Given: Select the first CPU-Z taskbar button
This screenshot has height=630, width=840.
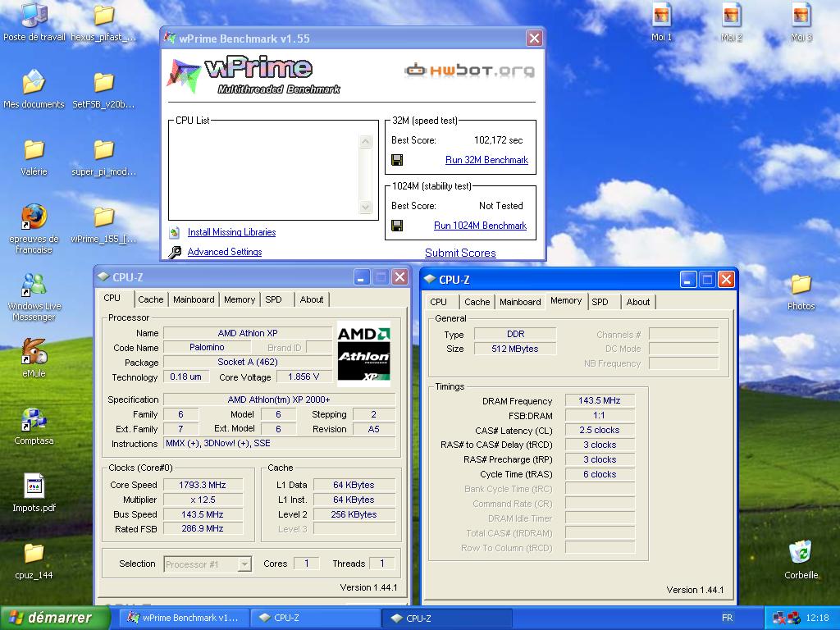Looking at the screenshot, I should point(316,618).
